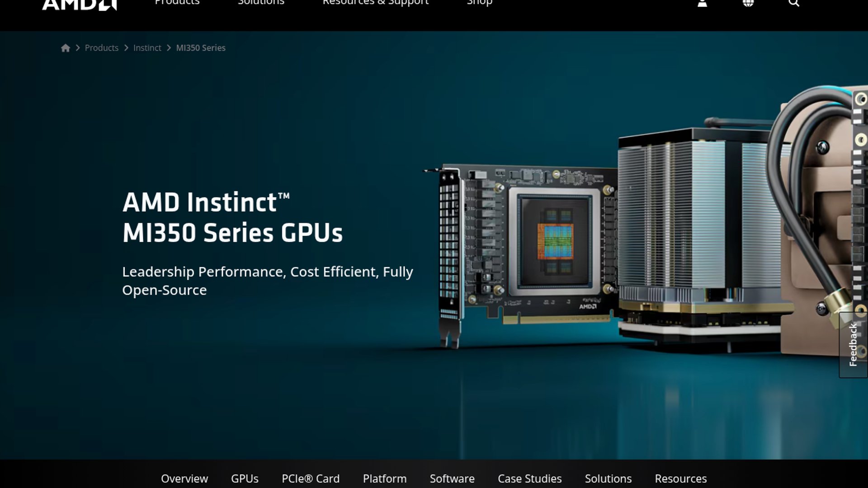Screen dimensions: 868x488
Task: Switch to the Software section tab
Action: tap(452, 479)
